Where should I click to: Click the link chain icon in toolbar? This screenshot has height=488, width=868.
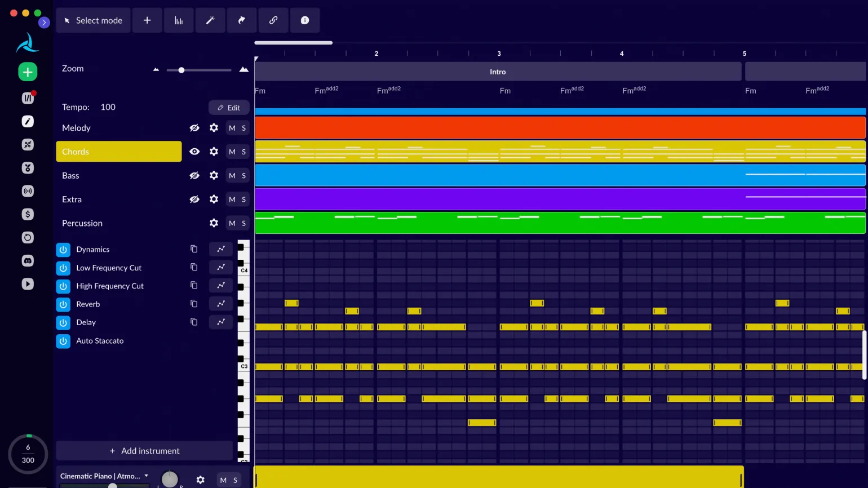click(273, 20)
